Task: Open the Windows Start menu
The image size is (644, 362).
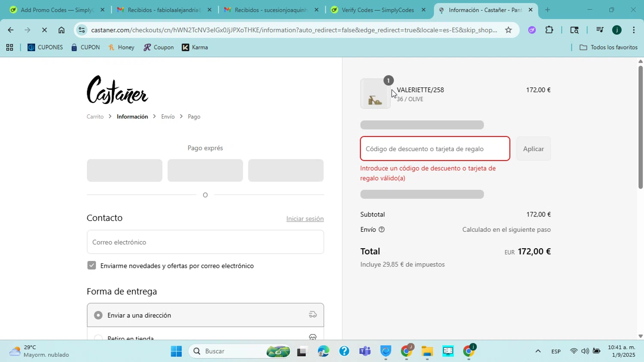Action: click(x=176, y=351)
